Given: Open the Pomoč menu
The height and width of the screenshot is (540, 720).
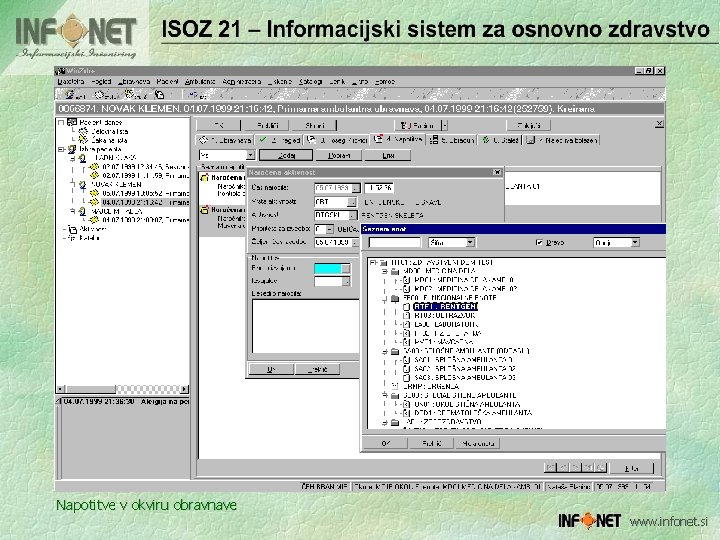Looking at the screenshot, I should pyautogui.click(x=385, y=81).
